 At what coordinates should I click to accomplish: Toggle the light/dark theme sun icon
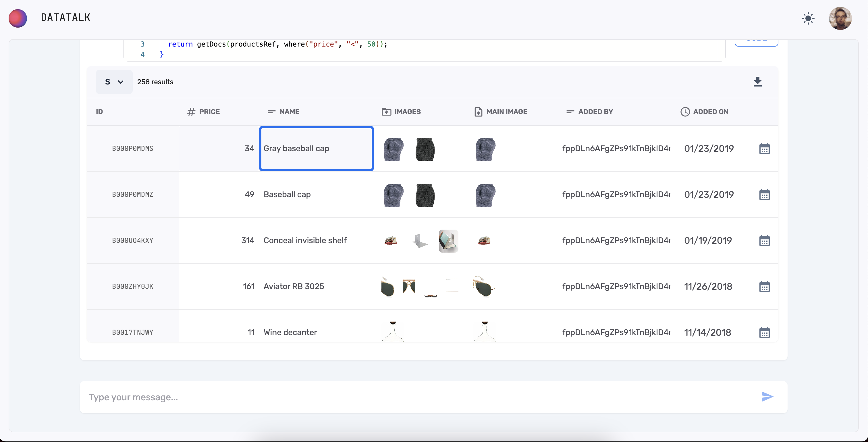click(x=808, y=18)
